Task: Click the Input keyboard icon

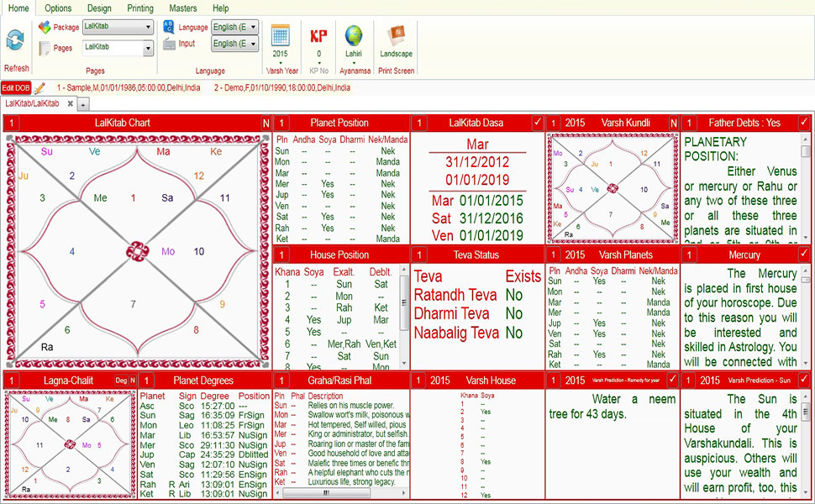Action: 169,44
